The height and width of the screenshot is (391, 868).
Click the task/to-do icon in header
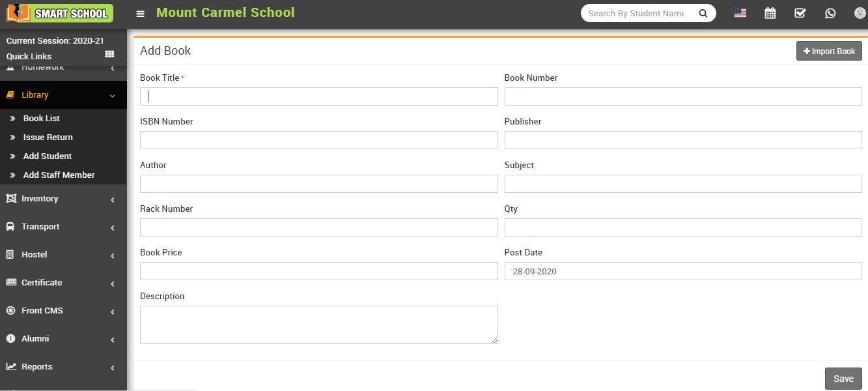[800, 12]
